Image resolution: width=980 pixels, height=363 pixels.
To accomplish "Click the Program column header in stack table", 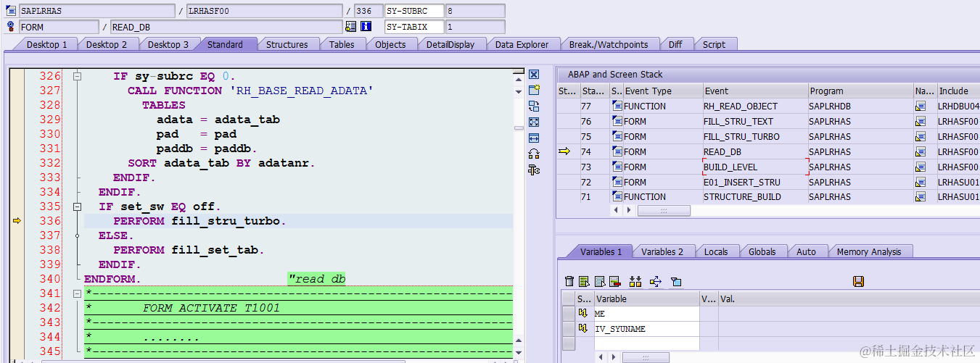I will click(x=860, y=91).
